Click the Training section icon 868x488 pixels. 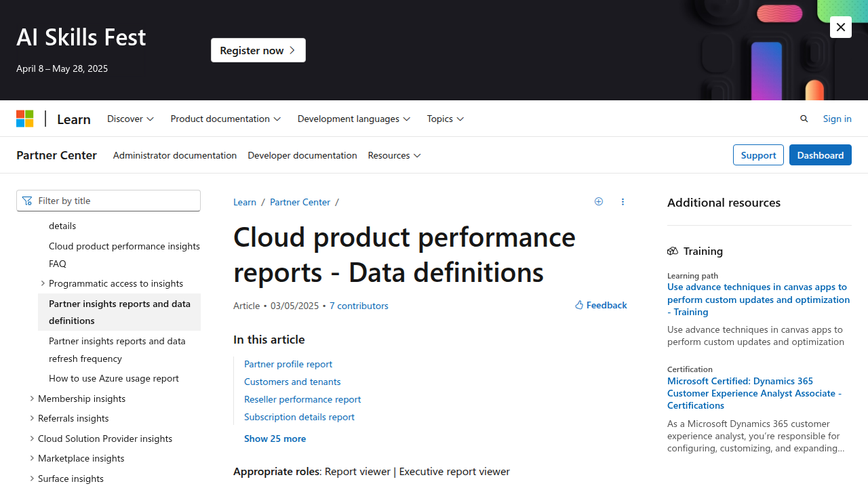coord(673,251)
